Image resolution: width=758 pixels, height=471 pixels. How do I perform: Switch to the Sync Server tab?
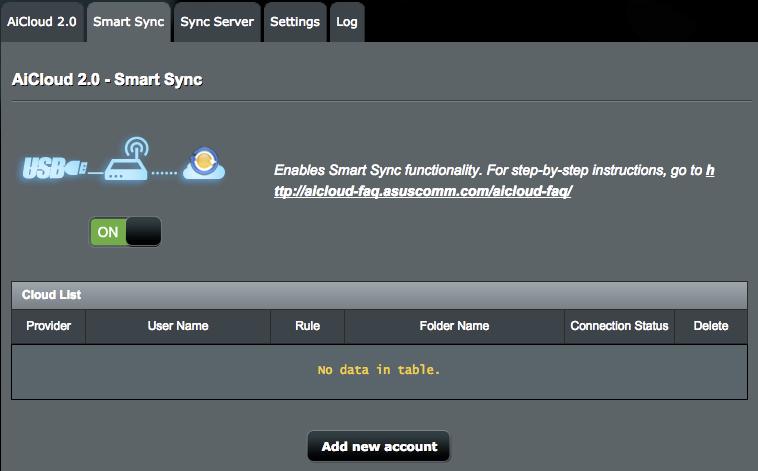(217, 22)
